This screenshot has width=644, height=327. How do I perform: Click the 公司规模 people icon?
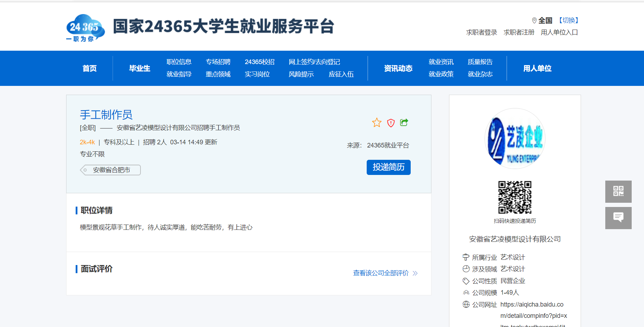point(466,293)
